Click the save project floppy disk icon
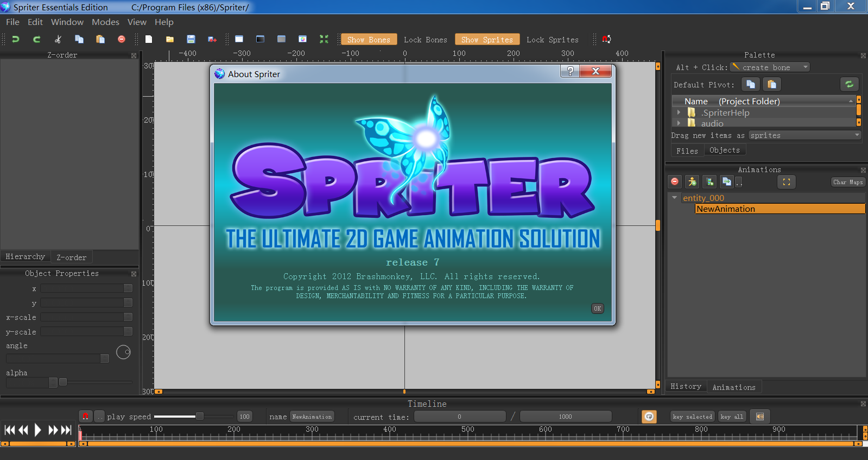 191,39
